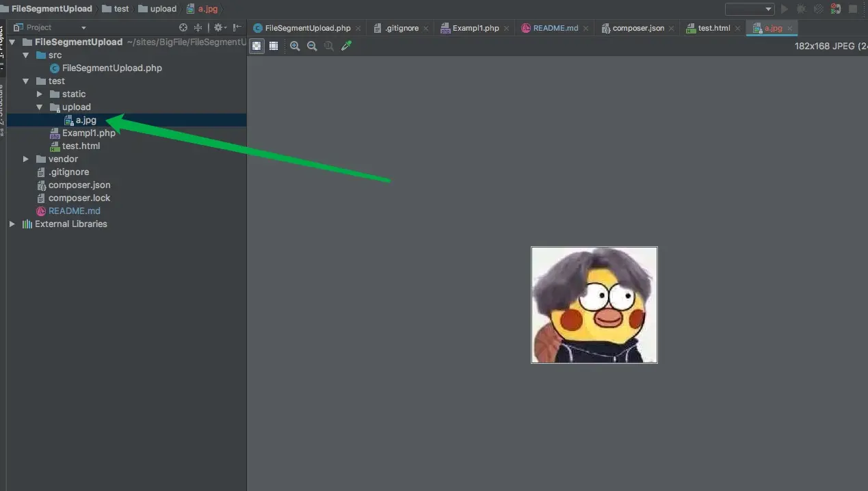The width and height of the screenshot is (868, 491).
Task: Close the .gitignore tab
Action: pos(426,29)
